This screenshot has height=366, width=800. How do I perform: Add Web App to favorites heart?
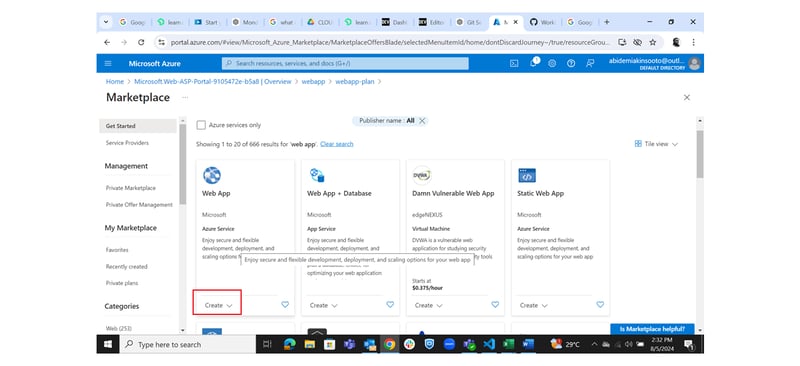(x=285, y=305)
